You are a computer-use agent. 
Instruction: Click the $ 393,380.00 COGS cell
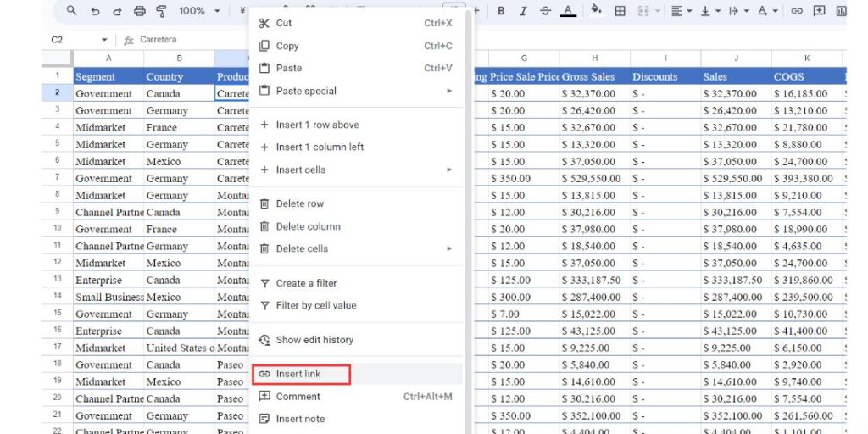807,178
